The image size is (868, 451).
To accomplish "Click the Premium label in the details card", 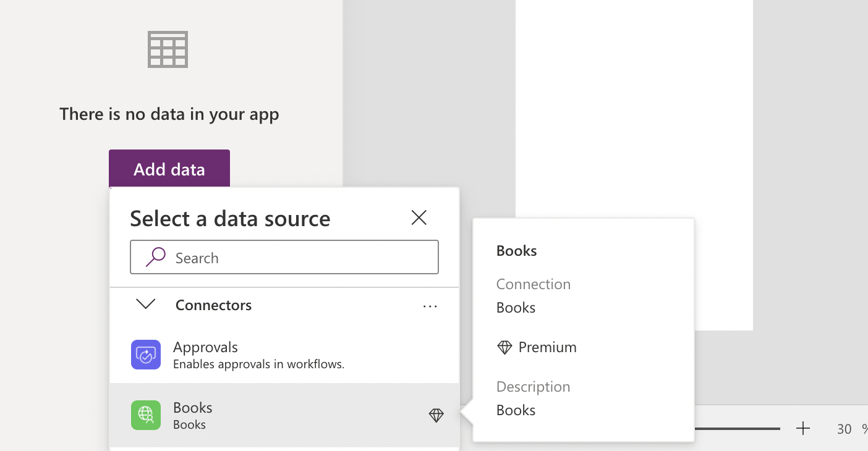I will coord(547,347).
